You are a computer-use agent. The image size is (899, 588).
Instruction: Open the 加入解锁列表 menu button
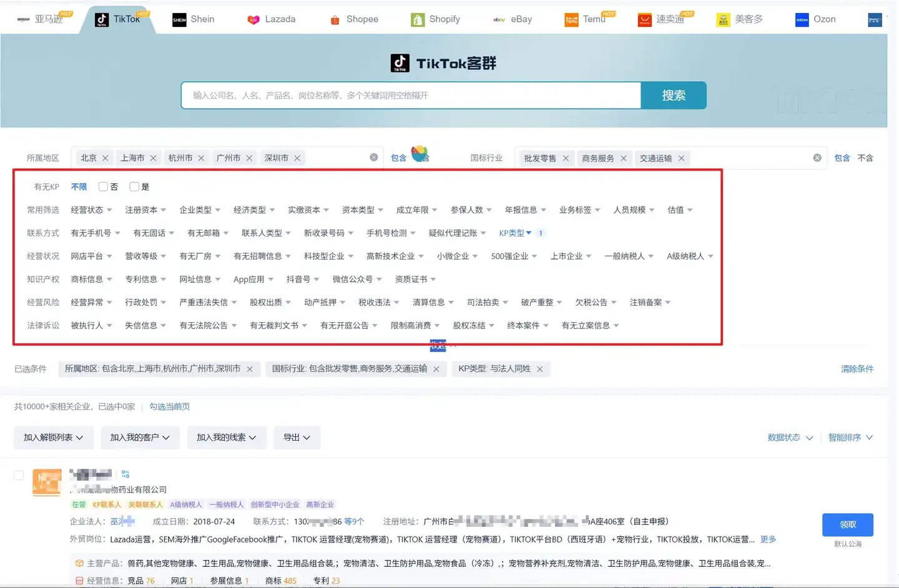point(54,438)
